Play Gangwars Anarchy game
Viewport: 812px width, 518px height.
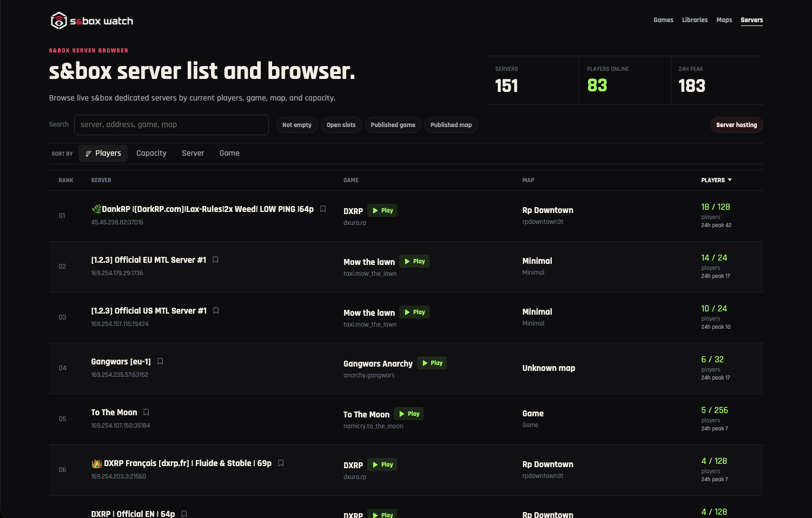click(x=432, y=363)
